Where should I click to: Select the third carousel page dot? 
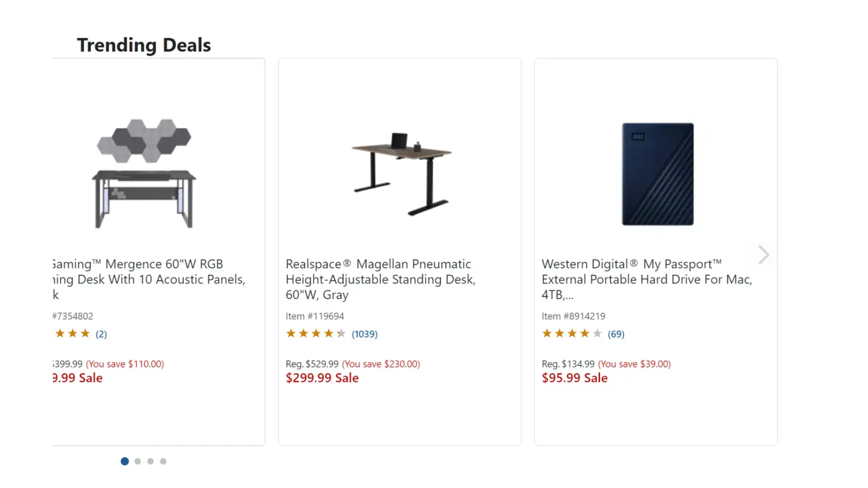coord(150,461)
